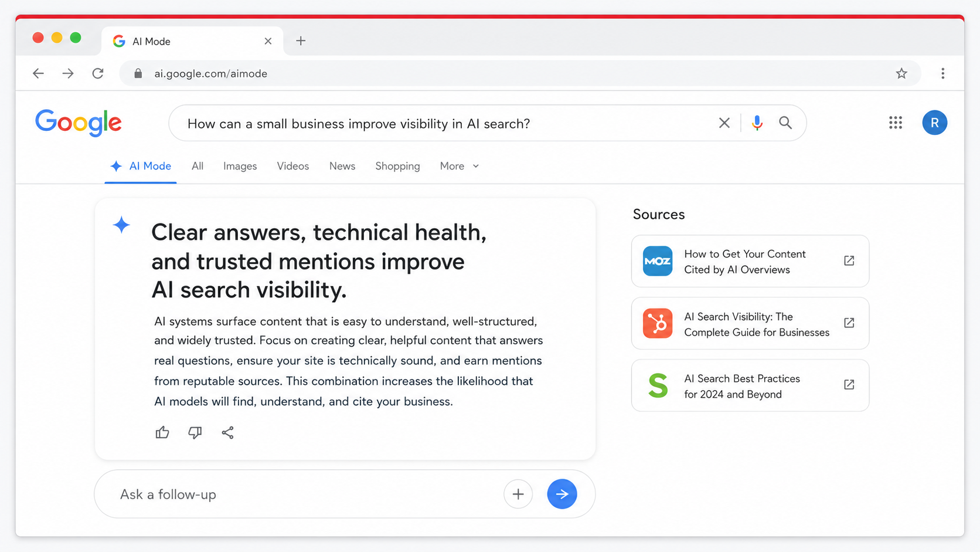Screen dimensions: 980x552
Task: Expand the More dropdown
Action: 460,166
